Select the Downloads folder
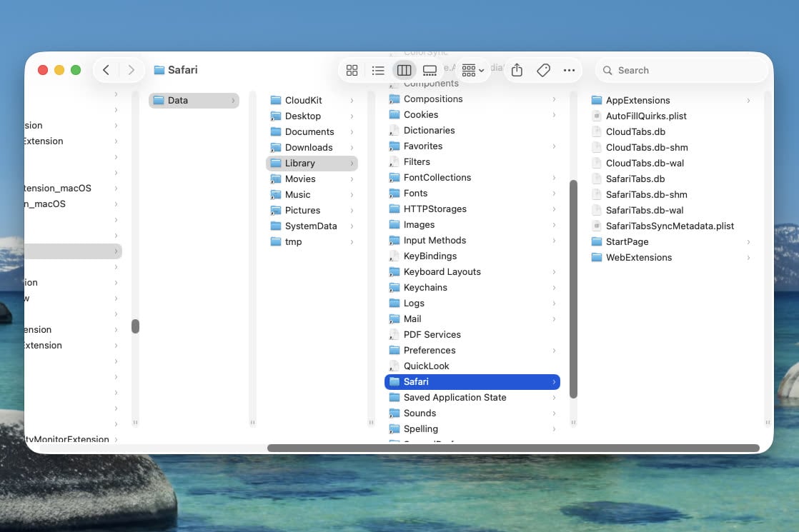The width and height of the screenshot is (799, 532). tap(308, 147)
